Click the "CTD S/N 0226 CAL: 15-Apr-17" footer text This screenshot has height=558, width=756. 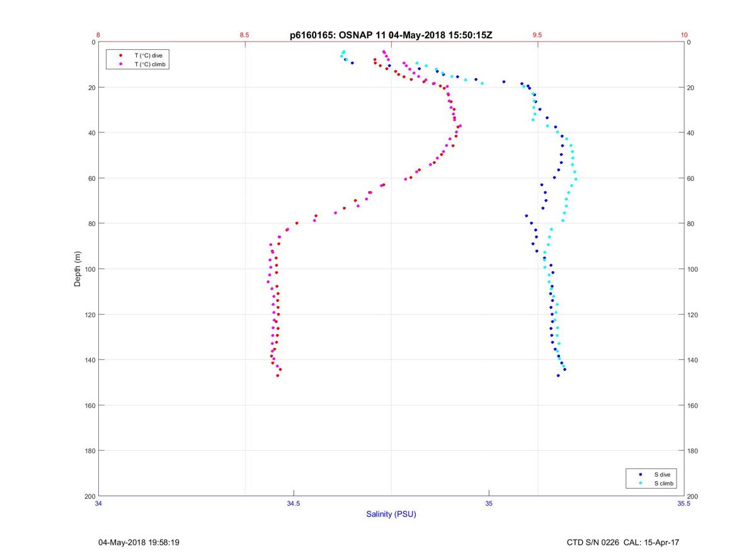pos(623,542)
